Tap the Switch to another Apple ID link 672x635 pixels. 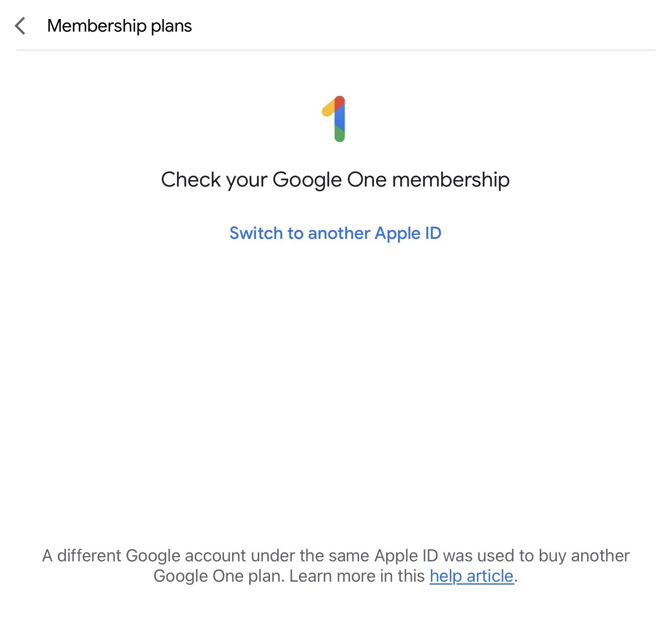[335, 233]
